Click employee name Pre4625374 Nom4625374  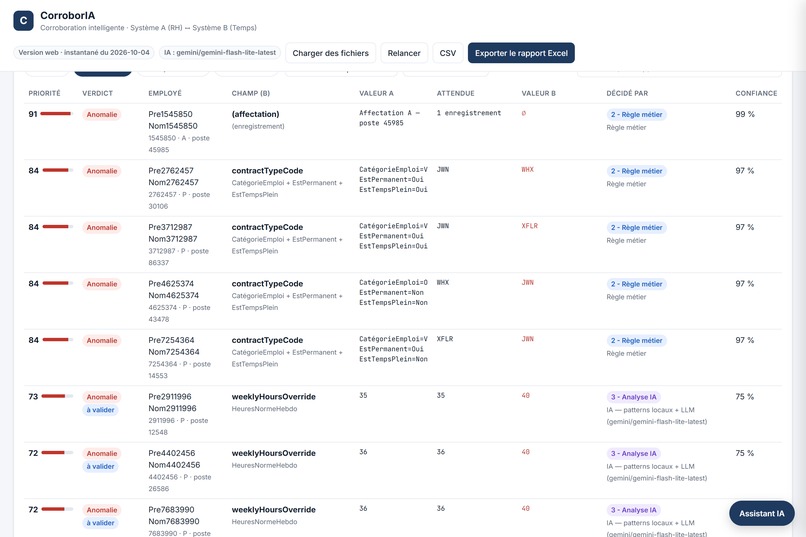pyautogui.click(x=173, y=289)
